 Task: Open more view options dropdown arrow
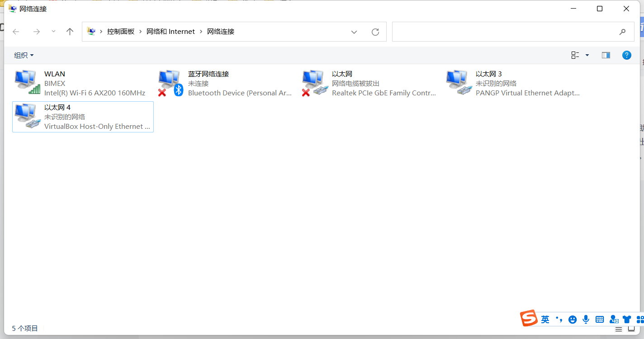click(x=587, y=55)
